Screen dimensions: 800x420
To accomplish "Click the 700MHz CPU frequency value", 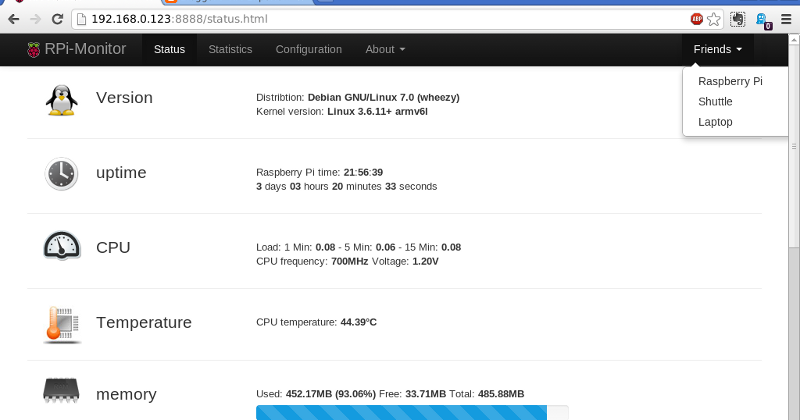I will (x=349, y=262).
